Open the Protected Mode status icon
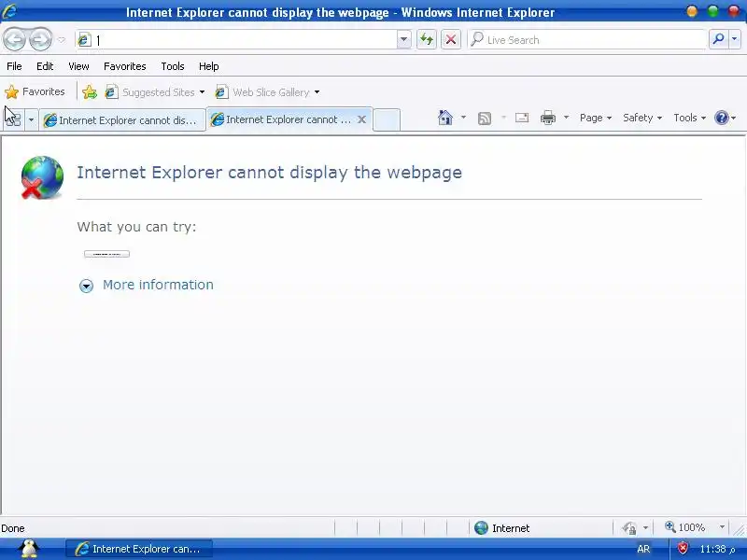The width and height of the screenshot is (747, 560). click(x=629, y=527)
